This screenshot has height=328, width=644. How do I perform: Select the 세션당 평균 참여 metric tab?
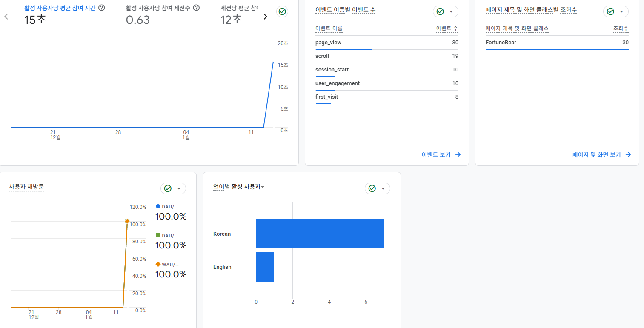coord(238,8)
